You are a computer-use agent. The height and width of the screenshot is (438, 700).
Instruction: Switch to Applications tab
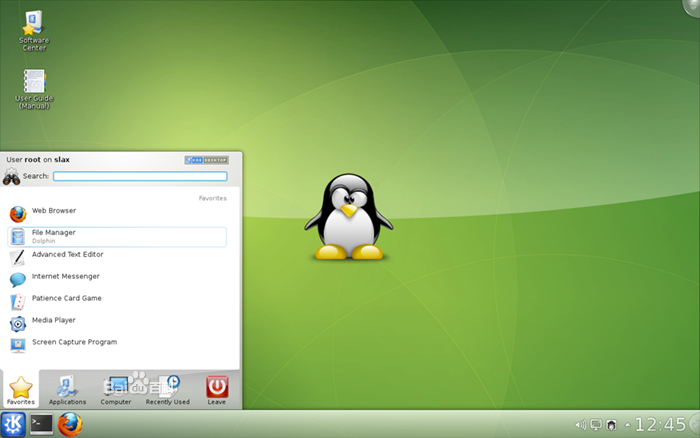tap(67, 390)
